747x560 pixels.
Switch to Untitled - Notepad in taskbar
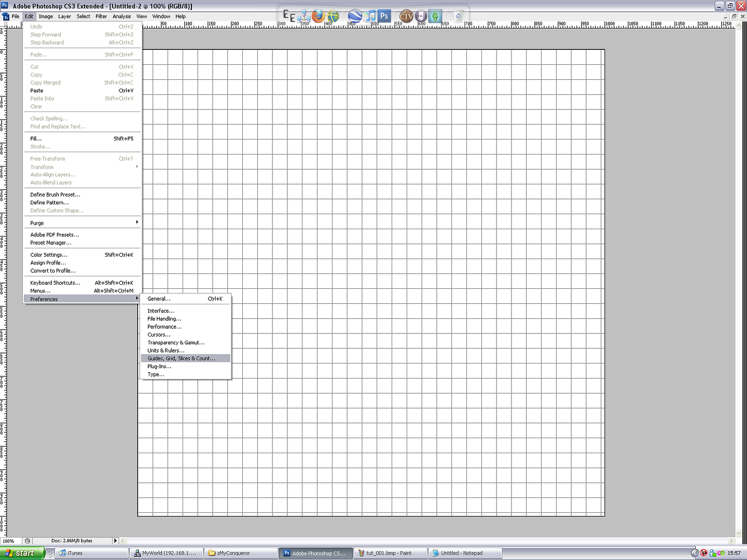click(465, 553)
